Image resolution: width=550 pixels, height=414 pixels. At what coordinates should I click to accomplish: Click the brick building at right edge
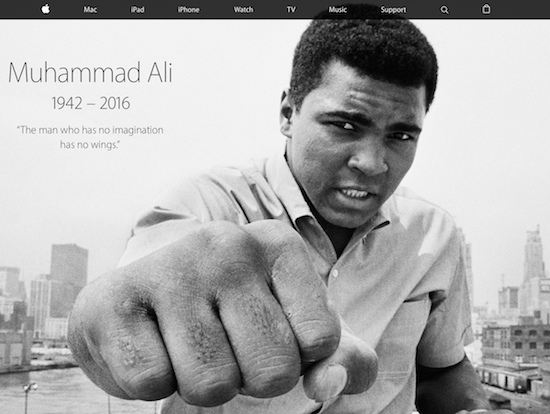(x=515, y=344)
